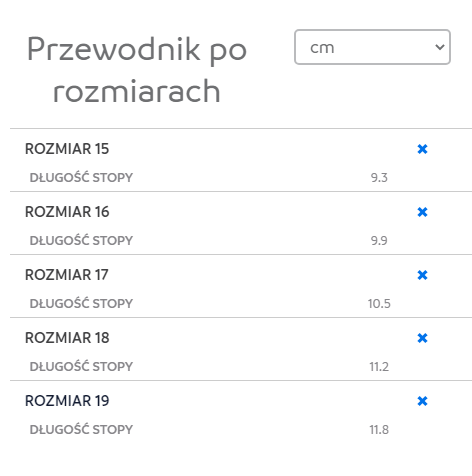Click the 10.5 foot length value
The height and width of the screenshot is (476, 472).
pyautogui.click(x=379, y=304)
